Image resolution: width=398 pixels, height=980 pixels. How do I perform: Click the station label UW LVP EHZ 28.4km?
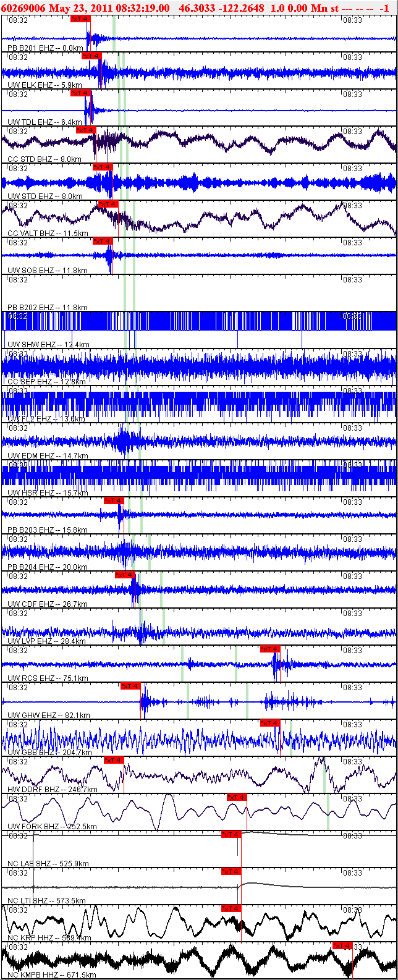[48, 641]
